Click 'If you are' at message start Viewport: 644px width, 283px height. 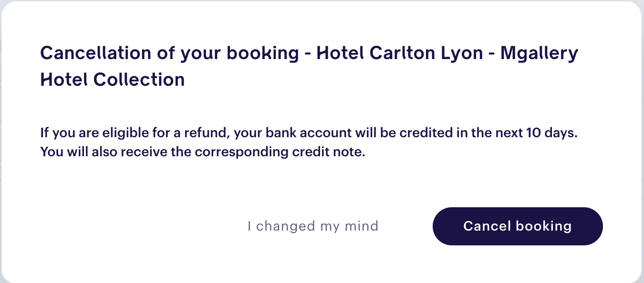tap(63, 133)
